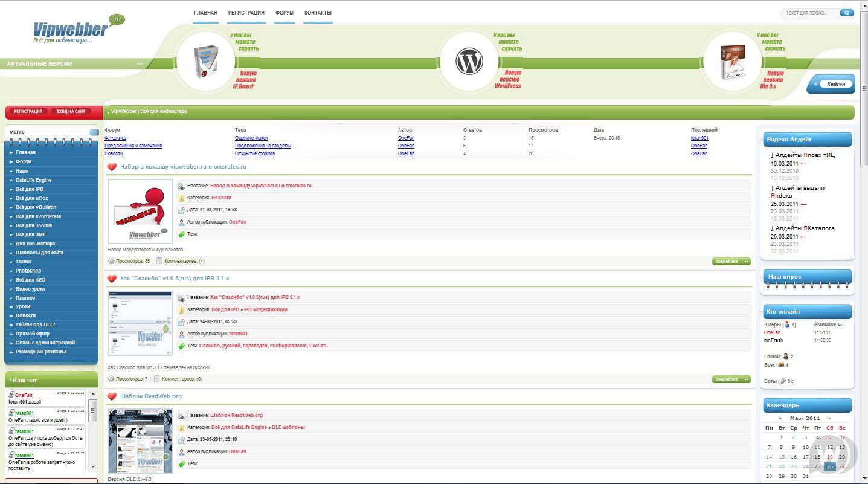Open mr.Fresh user link in Кто онлайн

point(773,340)
